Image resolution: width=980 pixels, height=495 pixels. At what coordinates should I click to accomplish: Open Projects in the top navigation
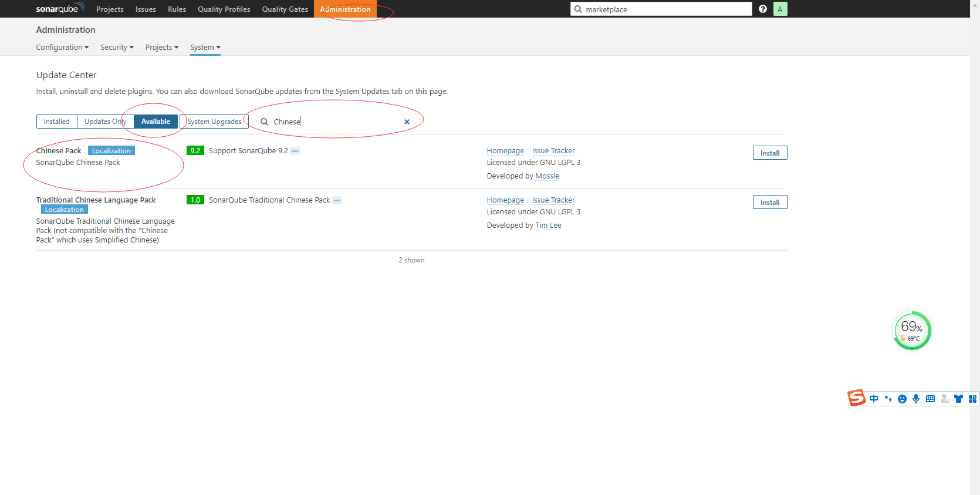pyautogui.click(x=110, y=9)
